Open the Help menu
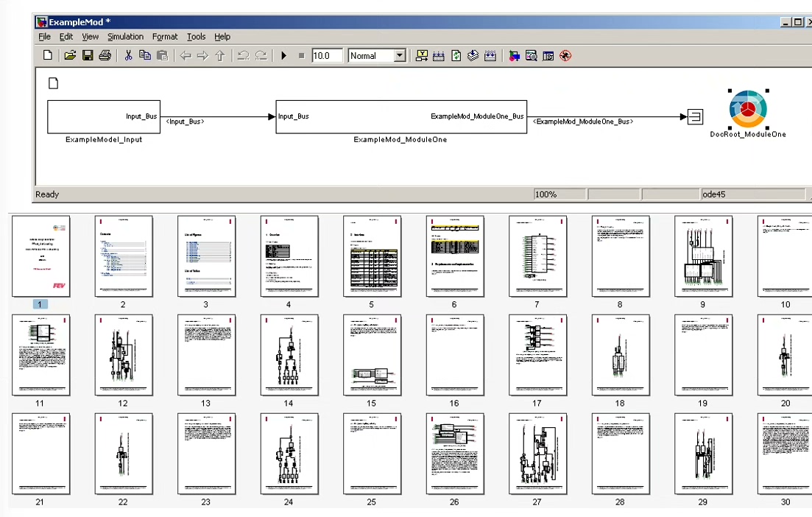Image resolution: width=812 pixels, height=517 pixels. (222, 37)
